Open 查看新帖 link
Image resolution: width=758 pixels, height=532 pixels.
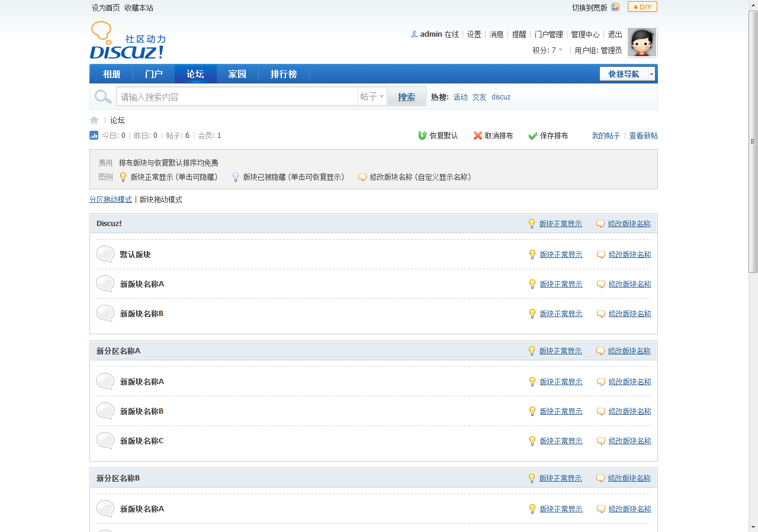pyautogui.click(x=643, y=136)
